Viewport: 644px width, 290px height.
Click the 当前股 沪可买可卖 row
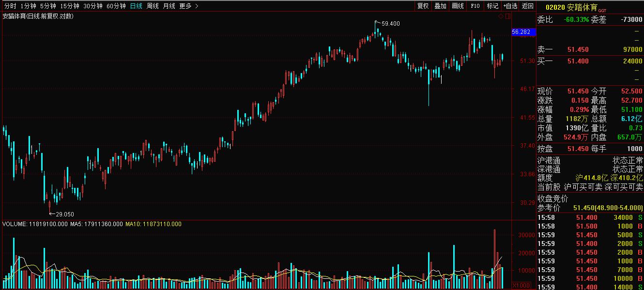(x=590, y=187)
